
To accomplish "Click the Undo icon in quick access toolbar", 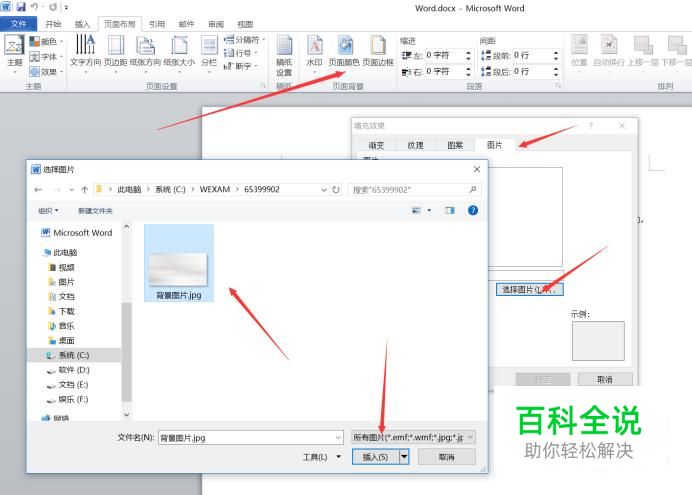I will point(34,7).
